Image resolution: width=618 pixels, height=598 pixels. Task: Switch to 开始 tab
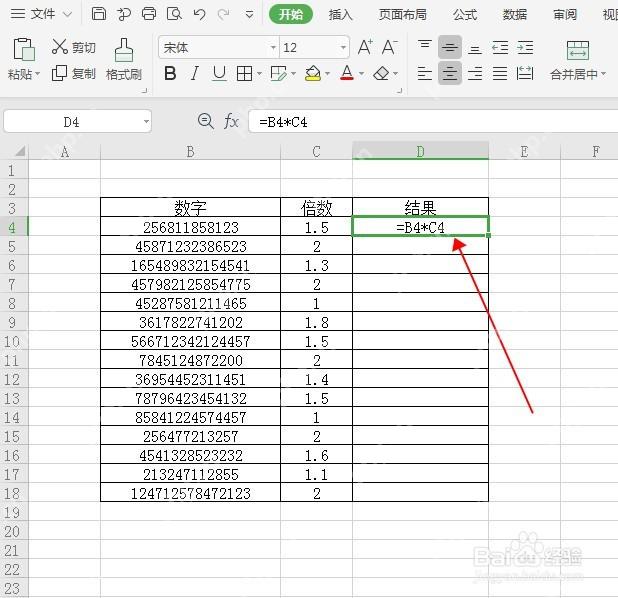tap(291, 15)
